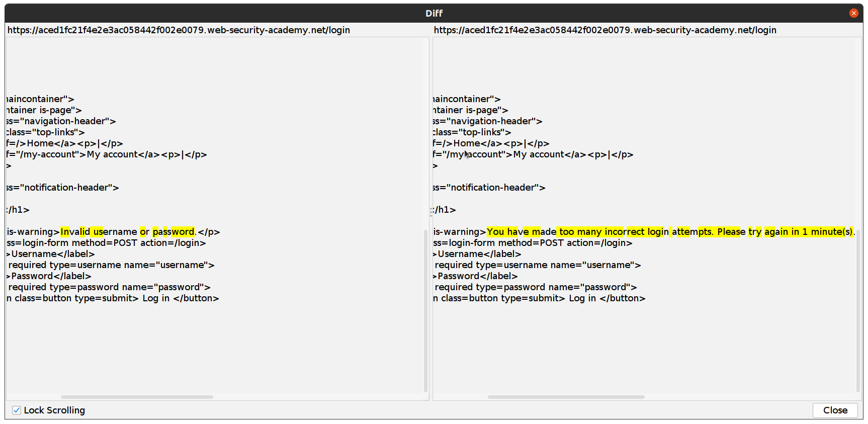Screen dimensions: 868x424
Task: Click login-form method=POST line in left pane
Action: [106, 243]
